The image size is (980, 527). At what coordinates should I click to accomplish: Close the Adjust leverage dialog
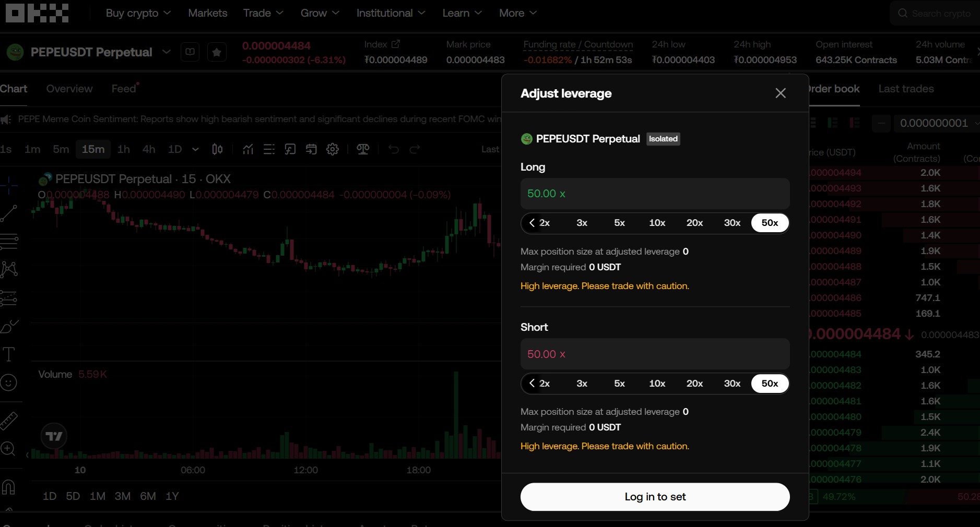pyautogui.click(x=781, y=93)
